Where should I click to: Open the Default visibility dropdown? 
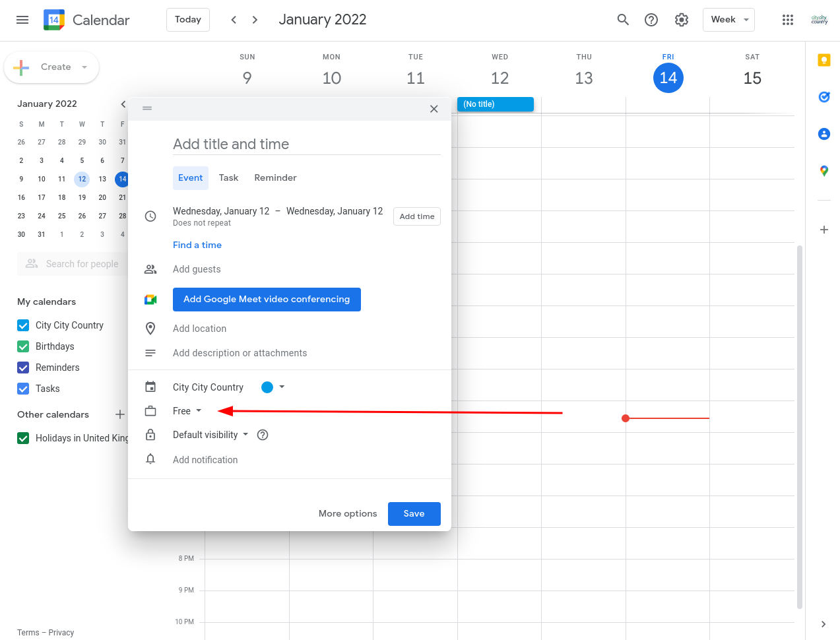(x=210, y=435)
